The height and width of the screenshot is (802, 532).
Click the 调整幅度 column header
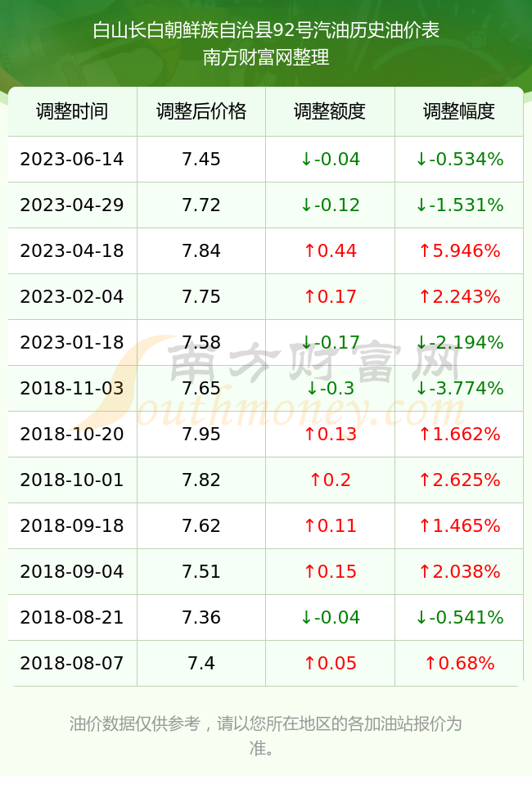[459, 111]
